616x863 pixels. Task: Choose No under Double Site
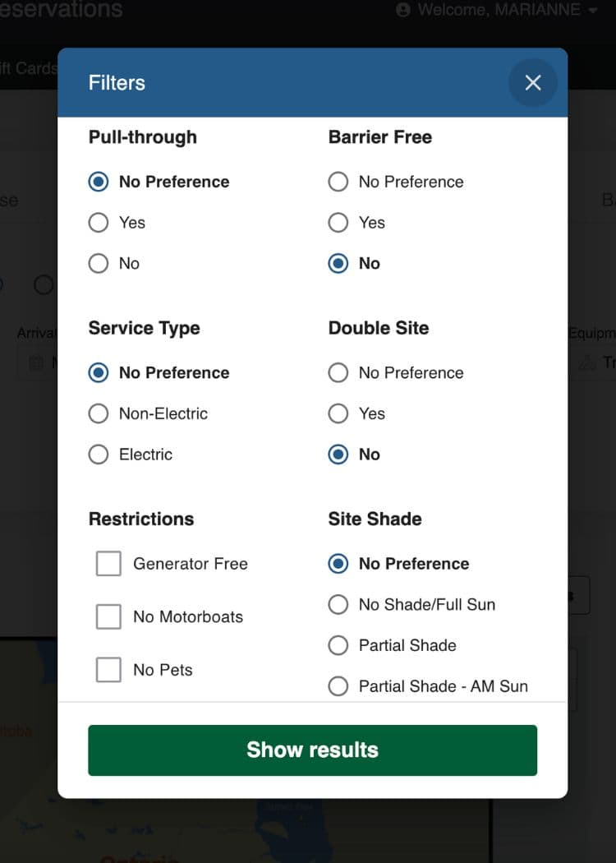coord(338,454)
